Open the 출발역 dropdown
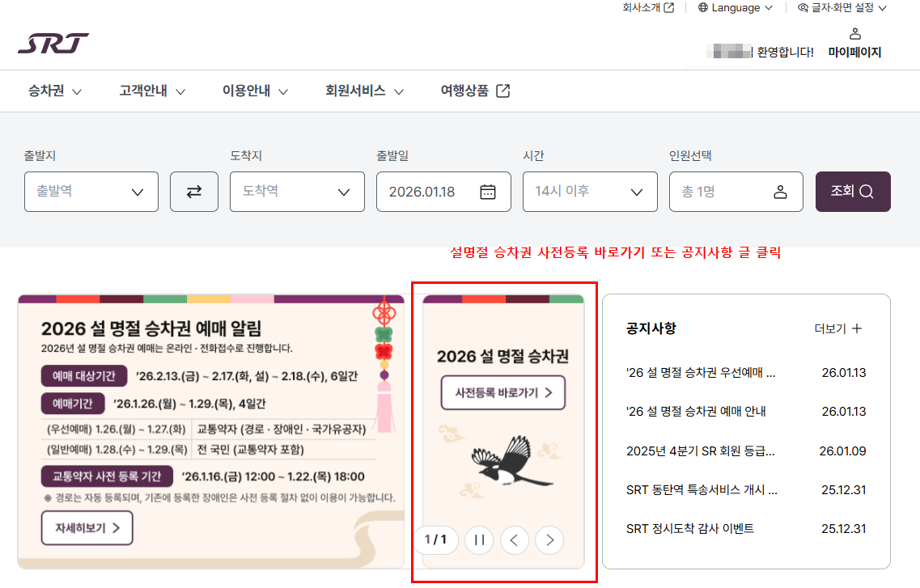 91,192
